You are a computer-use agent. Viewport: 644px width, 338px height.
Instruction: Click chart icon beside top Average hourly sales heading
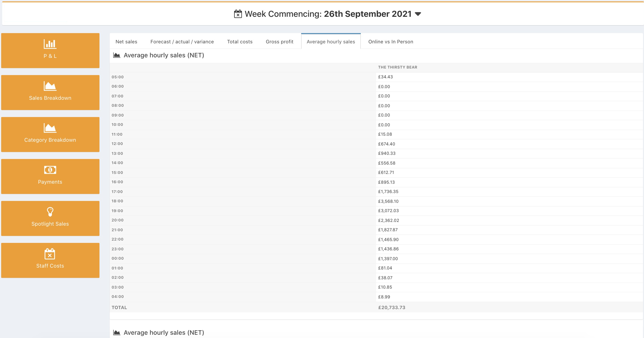point(117,55)
